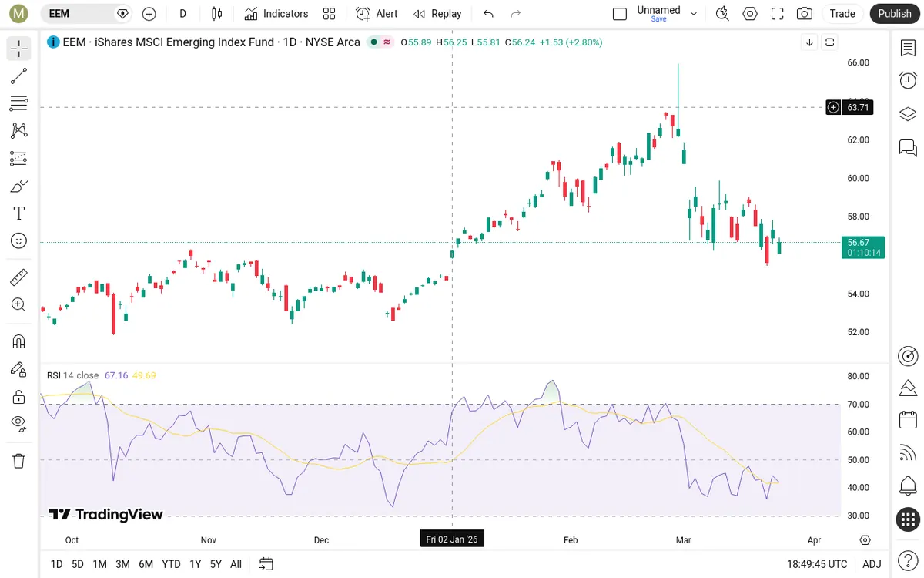The height and width of the screenshot is (578, 924).
Task: Select the 1Y time range
Action: click(x=195, y=564)
